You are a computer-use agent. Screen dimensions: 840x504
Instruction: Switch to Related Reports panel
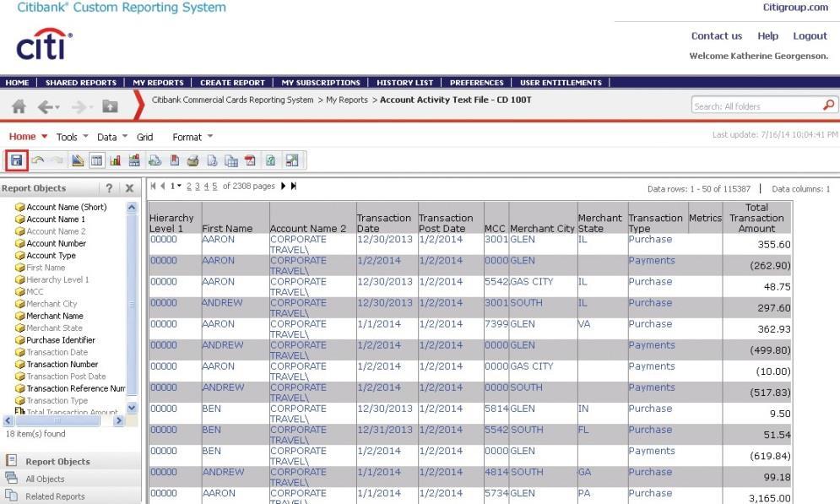pos(55,496)
